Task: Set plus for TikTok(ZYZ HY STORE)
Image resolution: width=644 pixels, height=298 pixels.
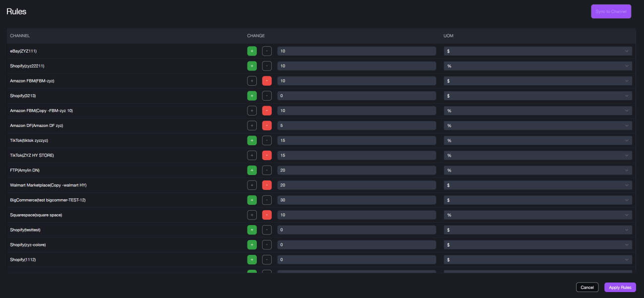Action: (x=252, y=155)
